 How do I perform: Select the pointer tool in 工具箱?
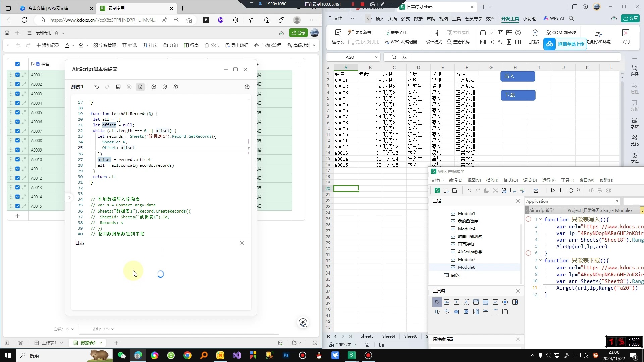click(x=437, y=302)
